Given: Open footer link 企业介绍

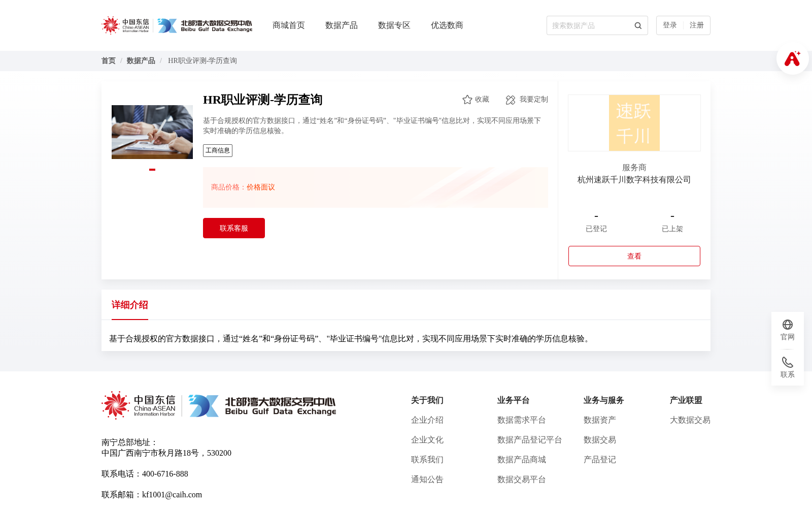Looking at the screenshot, I should coord(427,420).
